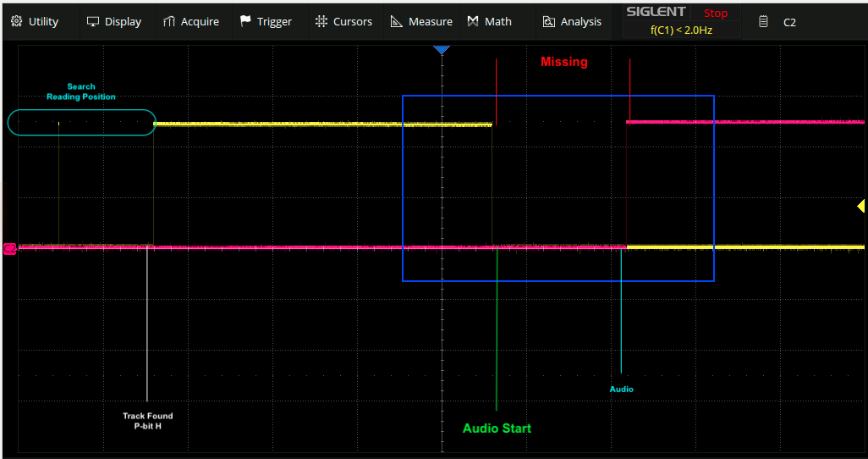Click the f(C1) frequency counter readout
The width and height of the screenshot is (868, 459).
pyautogui.click(x=681, y=30)
